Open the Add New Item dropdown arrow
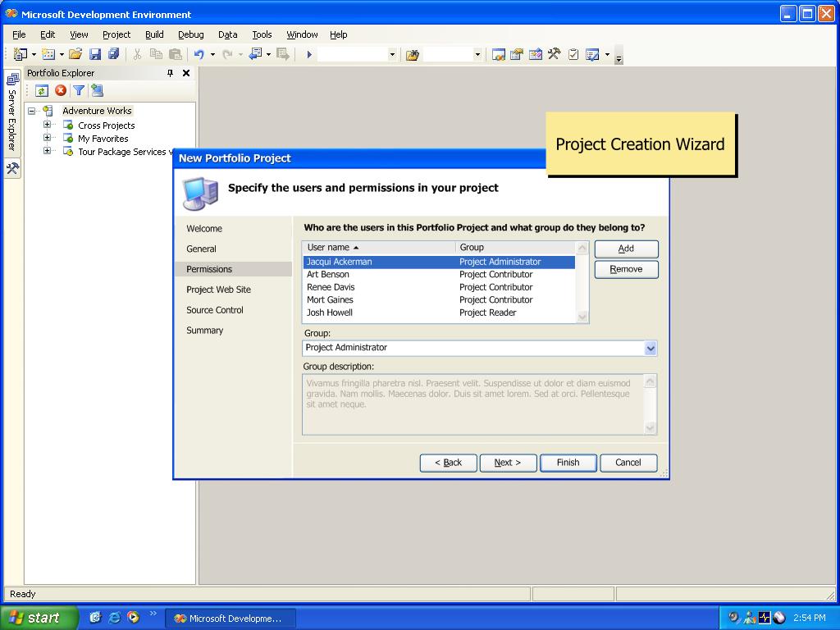 pos(62,55)
